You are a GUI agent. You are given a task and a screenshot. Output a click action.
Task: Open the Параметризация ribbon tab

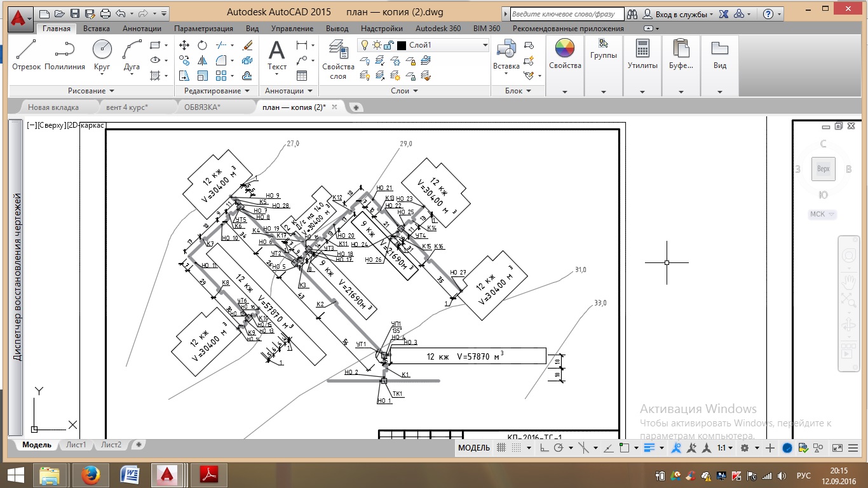click(x=203, y=29)
